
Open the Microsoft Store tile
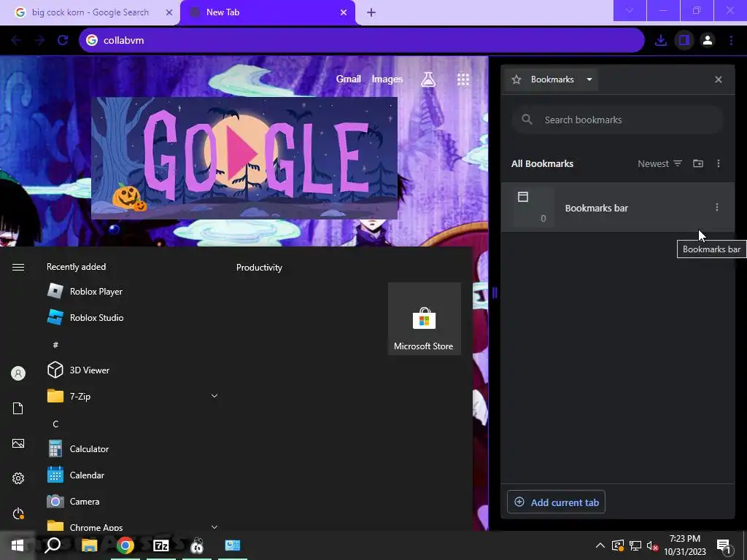424,319
